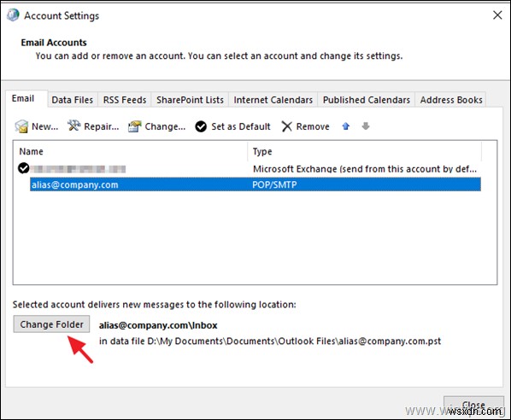Click the New account envelope icon
Image resolution: width=511 pixels, height=420 pixels.
tap(21, 126)
